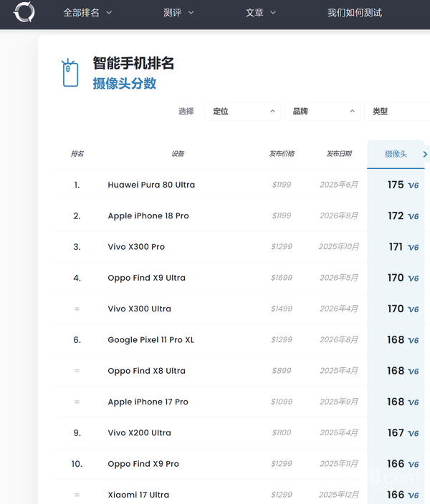Open the Apple iPhone 17 Pro entry
Image resolution: width=430 pixels, height=504 pixels.
148,402
